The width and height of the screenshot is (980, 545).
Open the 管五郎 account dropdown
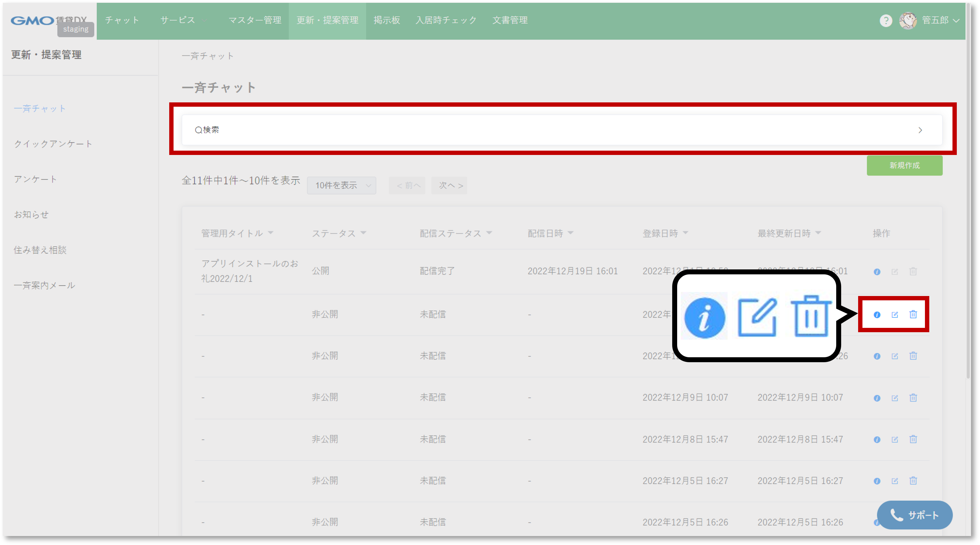coord(940,20)
